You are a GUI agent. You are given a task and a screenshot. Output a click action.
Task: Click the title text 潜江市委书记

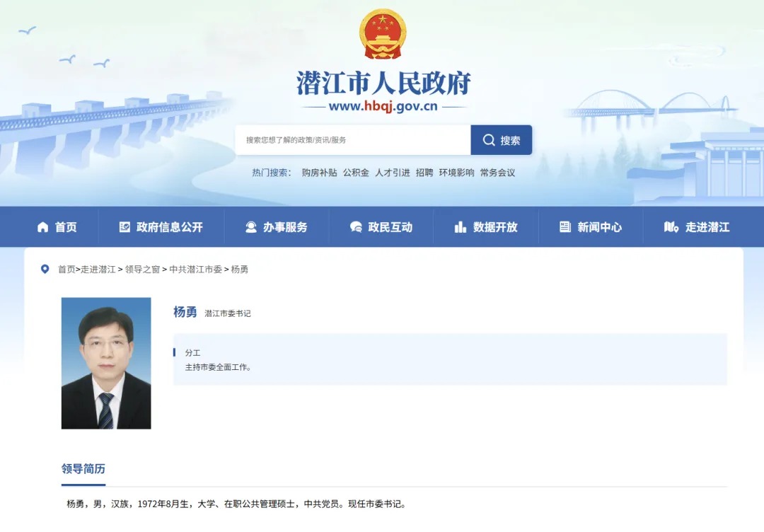228,313
